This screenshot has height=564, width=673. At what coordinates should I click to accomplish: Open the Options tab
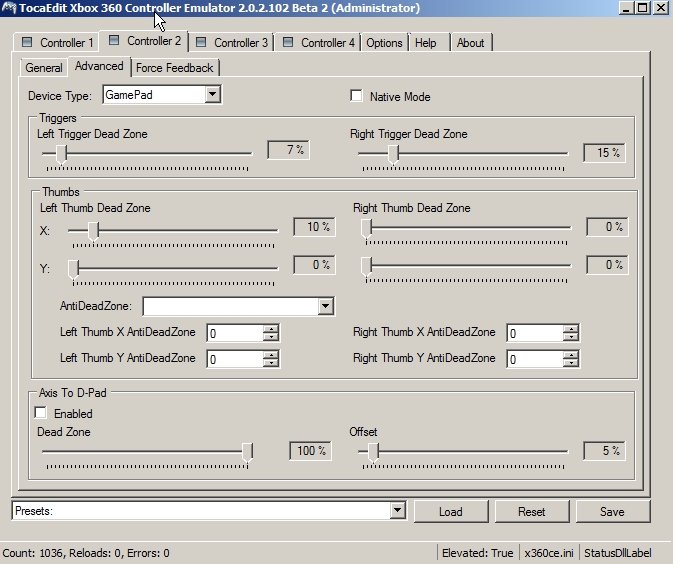click(384, 42)
